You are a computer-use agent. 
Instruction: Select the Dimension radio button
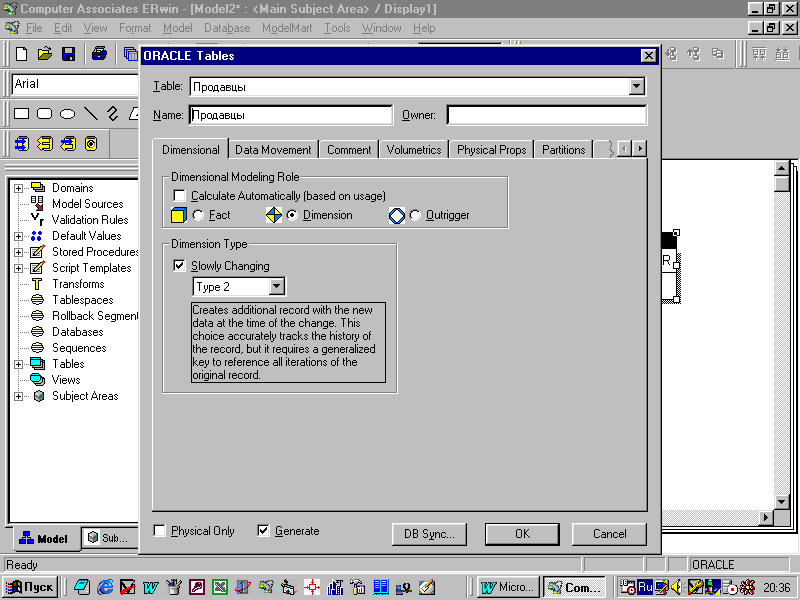pos(292,215)
